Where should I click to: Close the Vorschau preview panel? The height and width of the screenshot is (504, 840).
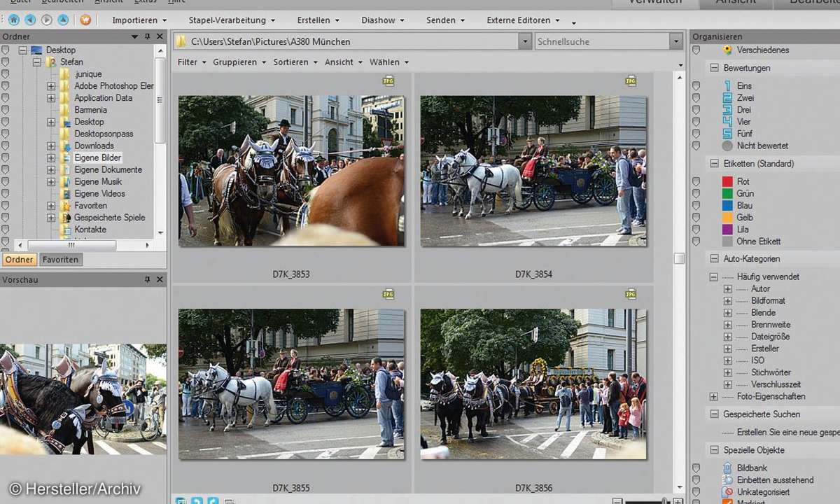(x=160, y=280)
